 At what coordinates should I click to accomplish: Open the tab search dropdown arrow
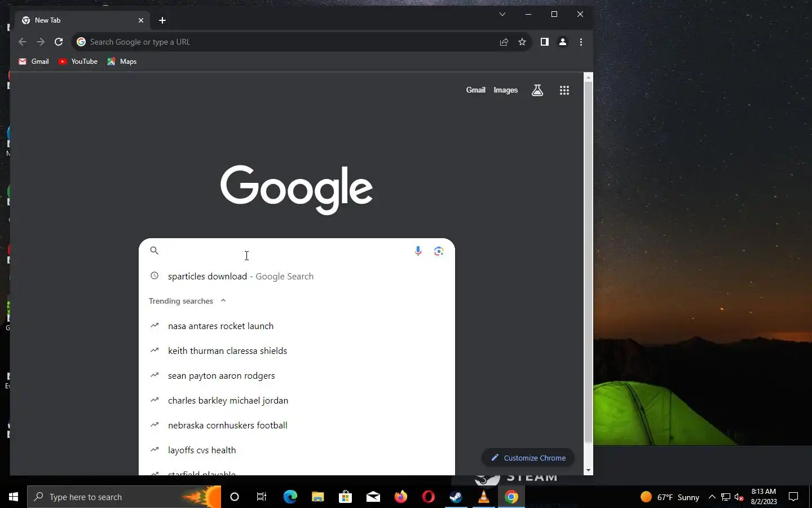click(x=502, y=14)
